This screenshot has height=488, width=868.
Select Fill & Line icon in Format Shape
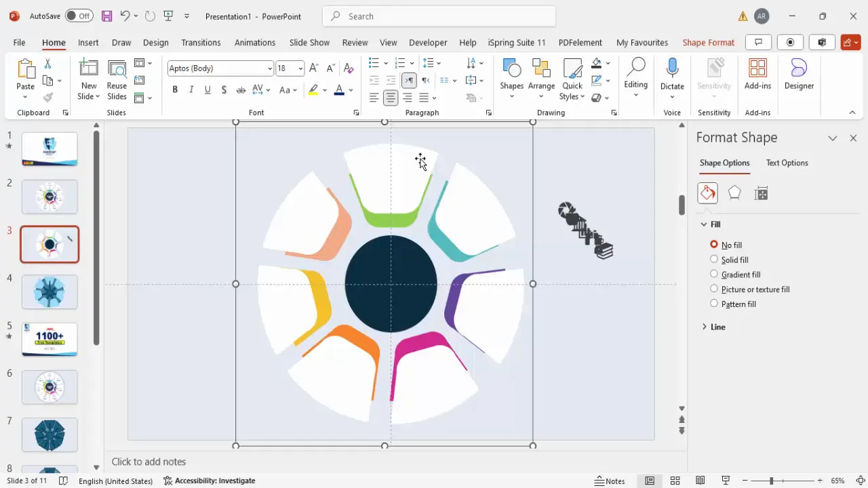pos(707,193)
